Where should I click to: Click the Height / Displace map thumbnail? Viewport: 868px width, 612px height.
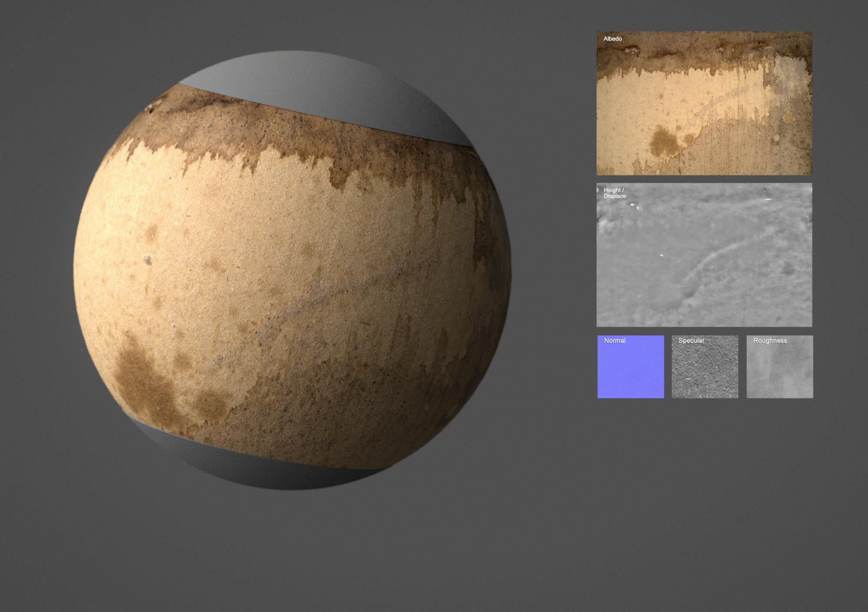704,255
